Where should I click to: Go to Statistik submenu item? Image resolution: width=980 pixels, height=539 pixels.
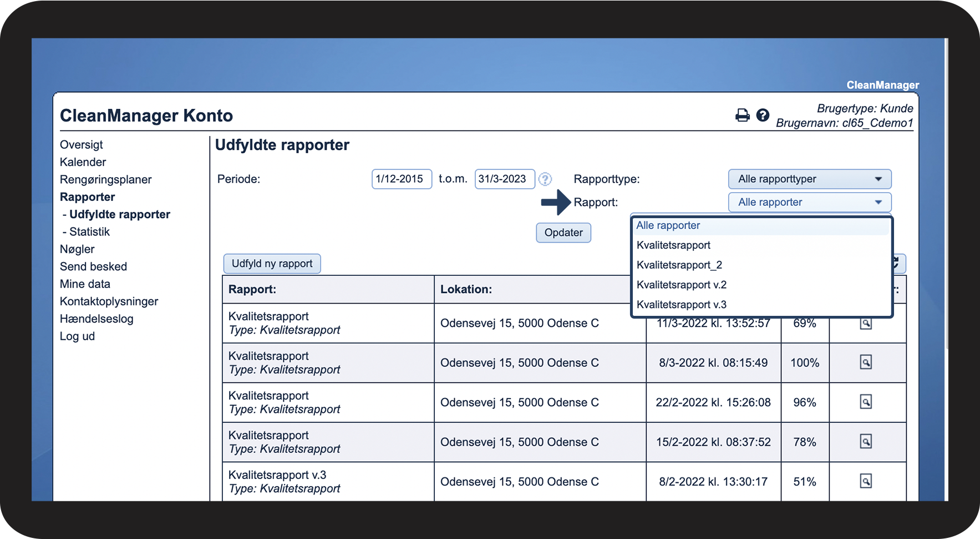click(x=89, y=232)
